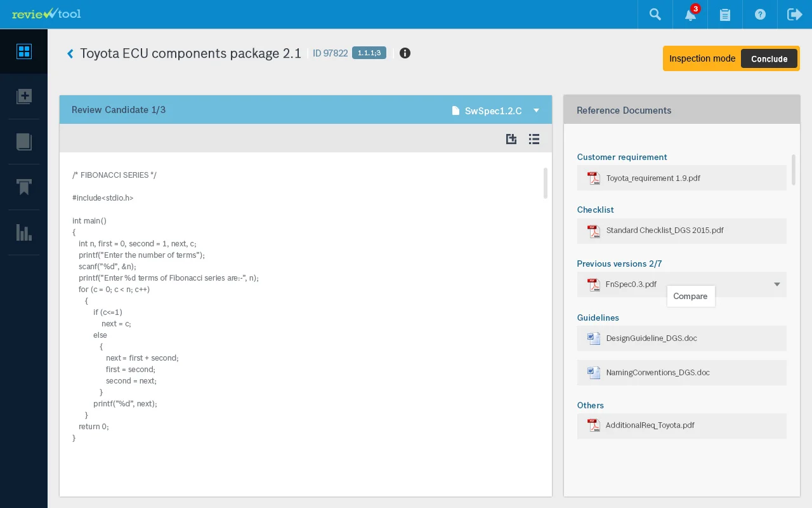Image resolution: width=812 pixels, height=508 pixels.
Task: Click PDF icon of Toyota_requirement 1.9.pdf
Action: pos(594,178)
